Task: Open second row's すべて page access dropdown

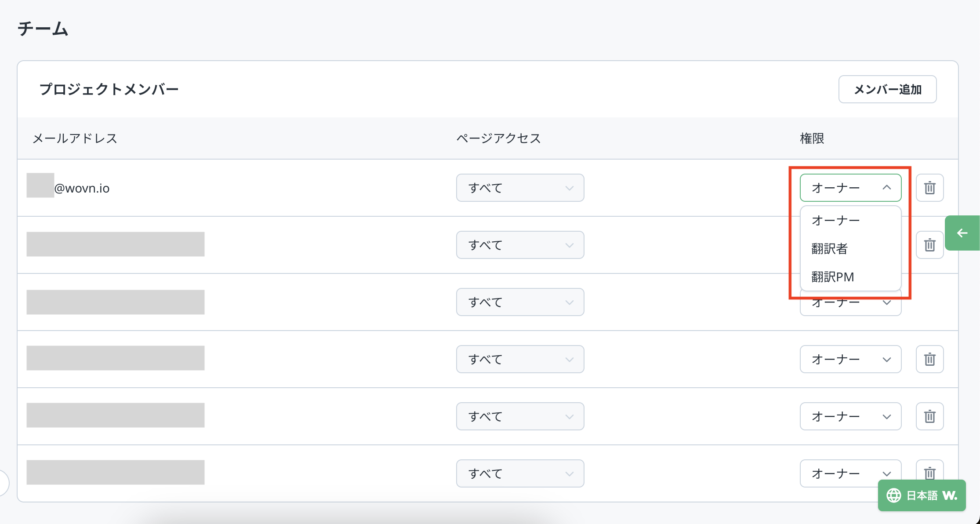Action: click(x=520, y=245)
